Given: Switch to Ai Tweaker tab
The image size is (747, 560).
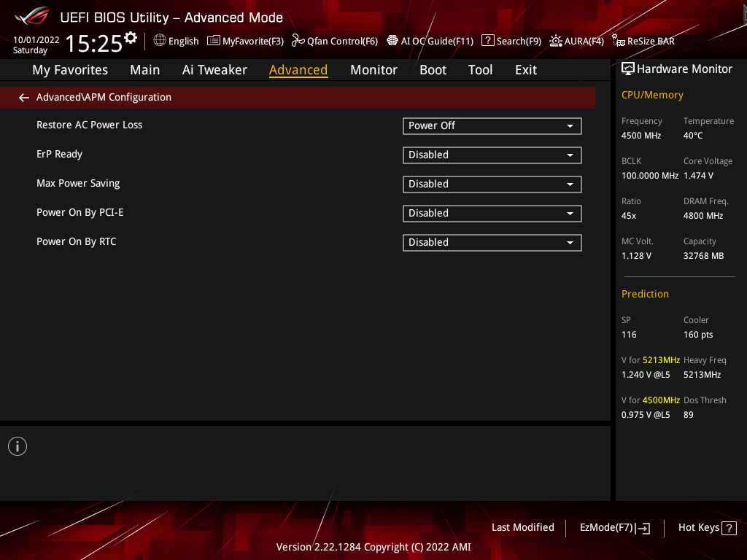Looking at the screenshot, I should [x=214, y=70].
